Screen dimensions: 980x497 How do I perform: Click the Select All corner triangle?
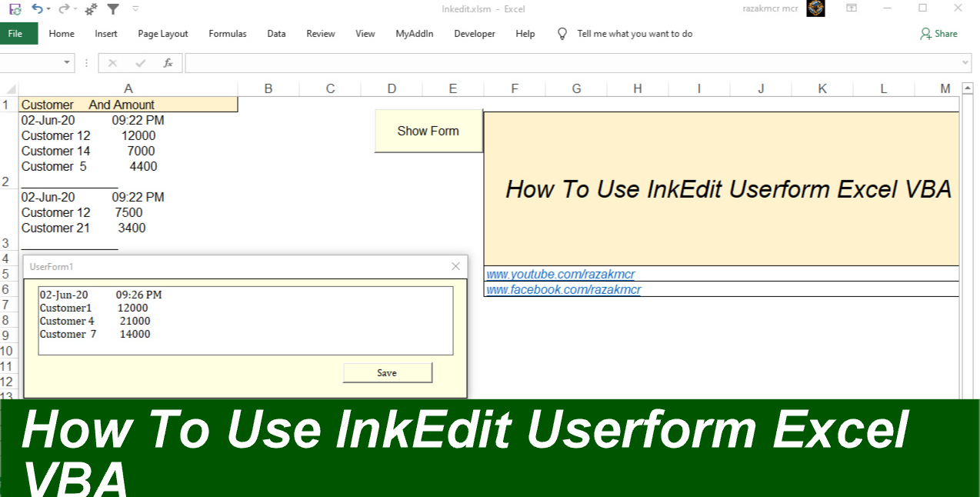tap(9, 88)
